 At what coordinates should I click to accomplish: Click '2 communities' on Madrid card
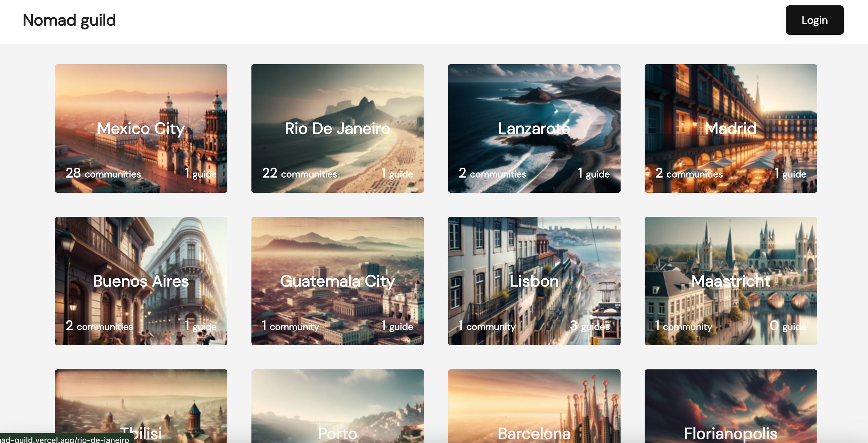point(689,173)
